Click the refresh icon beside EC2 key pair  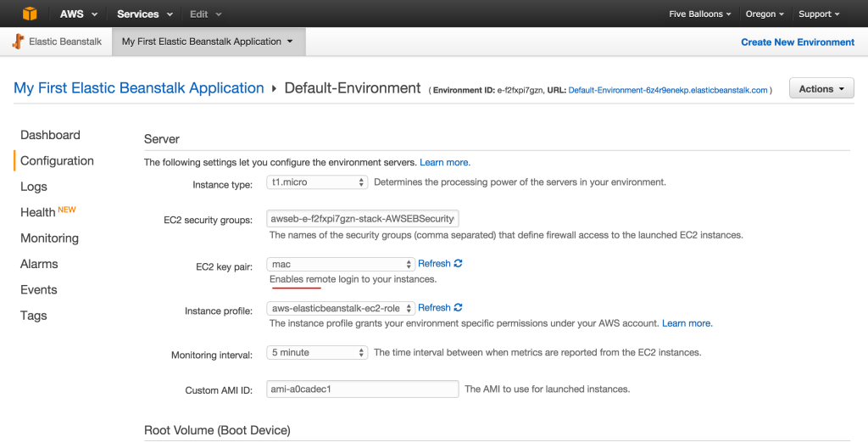(x=458, y=263)
